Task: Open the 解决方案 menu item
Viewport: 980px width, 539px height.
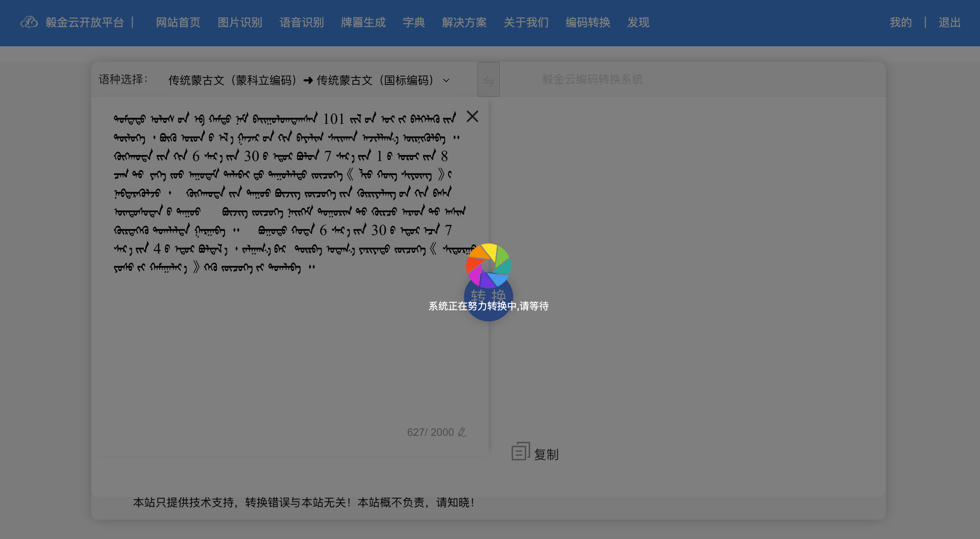Action: (x=464, y=22)
